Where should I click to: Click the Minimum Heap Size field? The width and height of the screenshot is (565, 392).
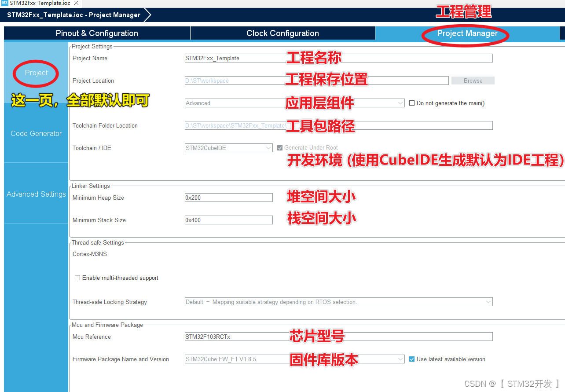point(228,198)
